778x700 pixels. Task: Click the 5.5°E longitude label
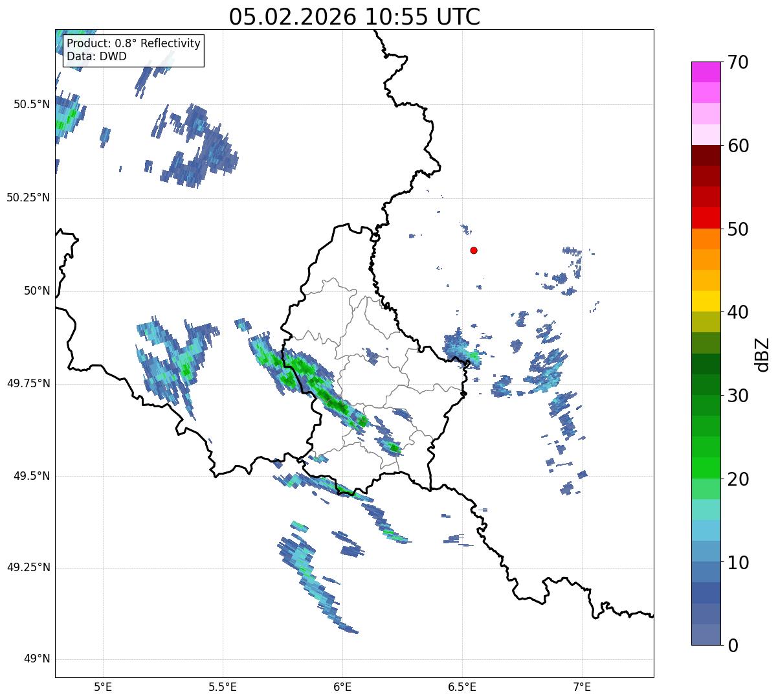(223, 687)
